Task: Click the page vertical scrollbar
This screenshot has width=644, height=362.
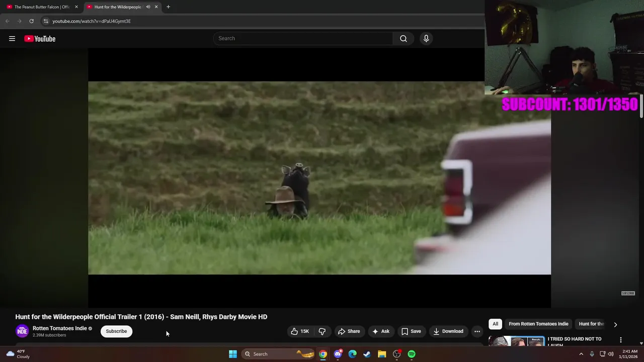Action: 641,106
